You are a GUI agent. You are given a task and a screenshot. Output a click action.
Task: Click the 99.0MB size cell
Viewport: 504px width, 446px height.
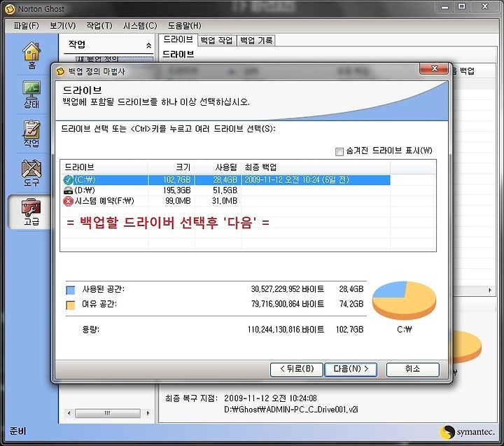tap(178, 201)
